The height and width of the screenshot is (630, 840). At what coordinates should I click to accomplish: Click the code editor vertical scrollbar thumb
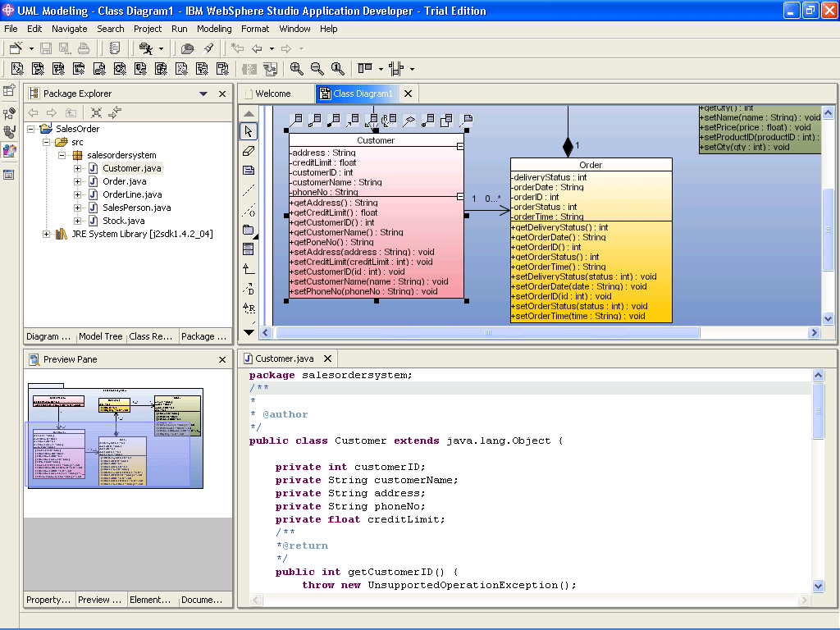pyautogui.click(x=818, y=410)
